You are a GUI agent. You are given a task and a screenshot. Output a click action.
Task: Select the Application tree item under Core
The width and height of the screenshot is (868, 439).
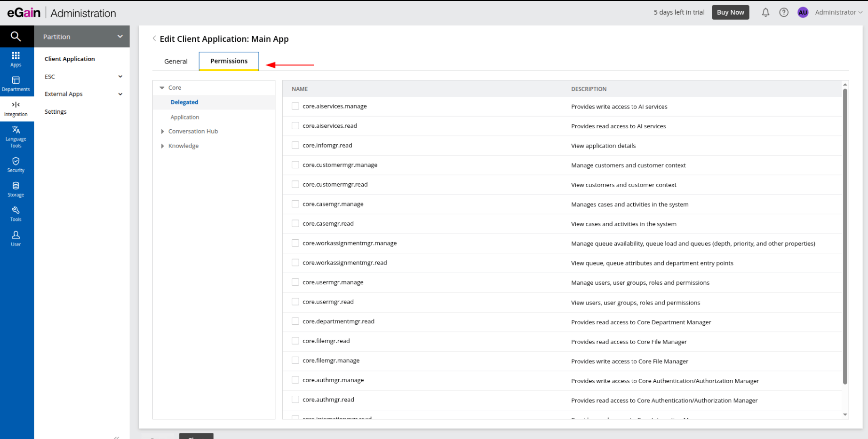(x=185, y=117)
